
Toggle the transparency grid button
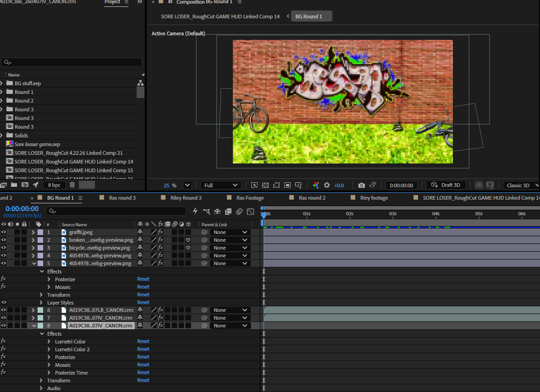(x=265, y=185)
